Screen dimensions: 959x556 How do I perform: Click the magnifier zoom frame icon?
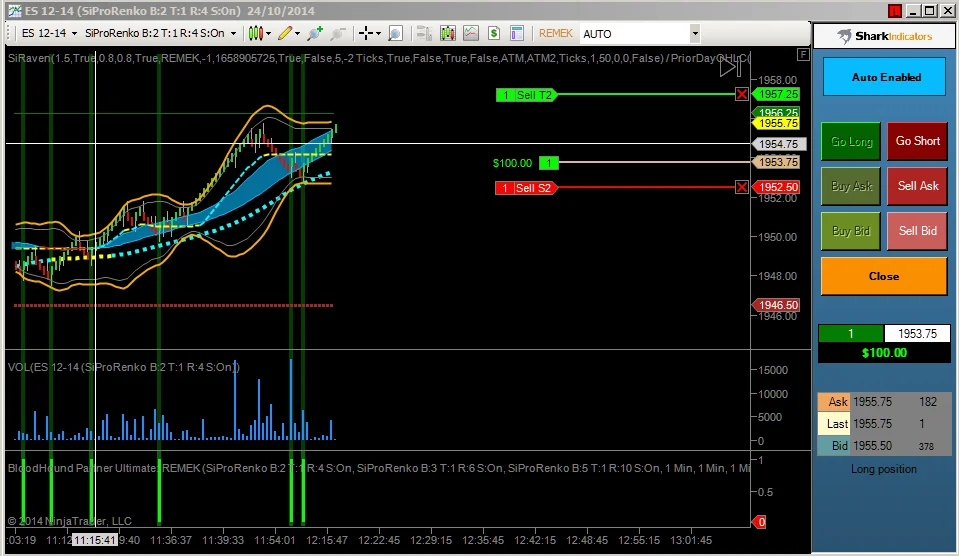[395, 33]
